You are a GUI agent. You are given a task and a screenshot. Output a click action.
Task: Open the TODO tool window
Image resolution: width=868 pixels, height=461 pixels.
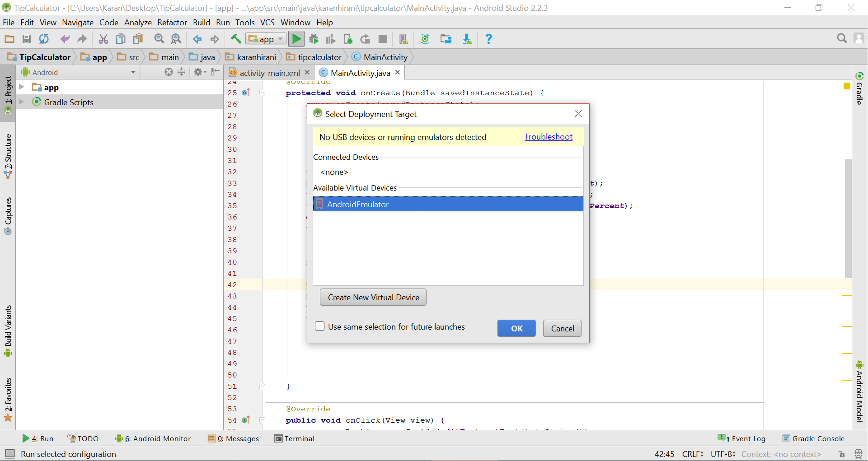[83, 438]
